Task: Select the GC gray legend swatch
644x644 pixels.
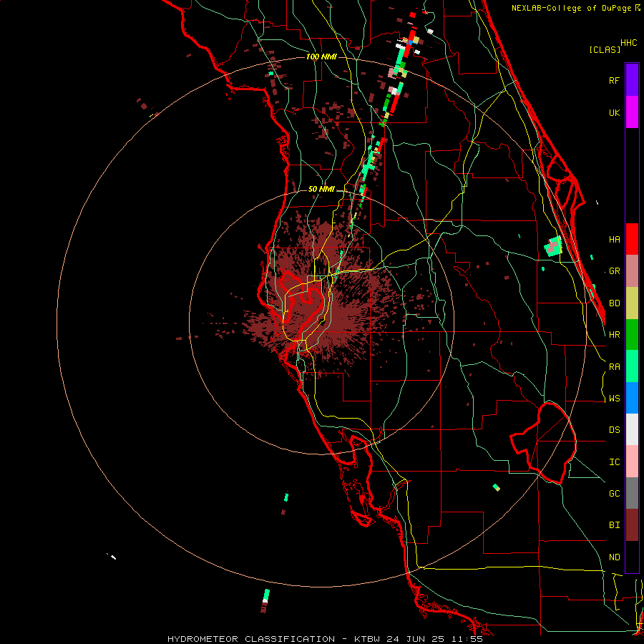Action: (632, 493)
